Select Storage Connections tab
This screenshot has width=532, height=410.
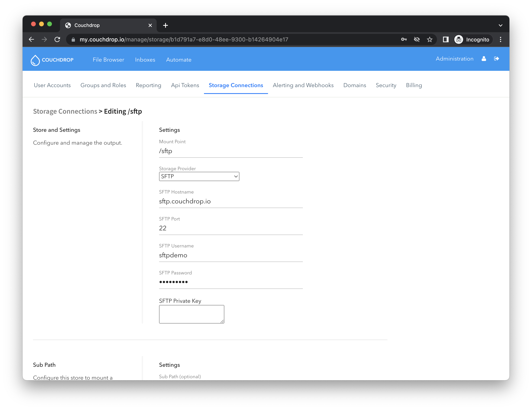[236, 85]
